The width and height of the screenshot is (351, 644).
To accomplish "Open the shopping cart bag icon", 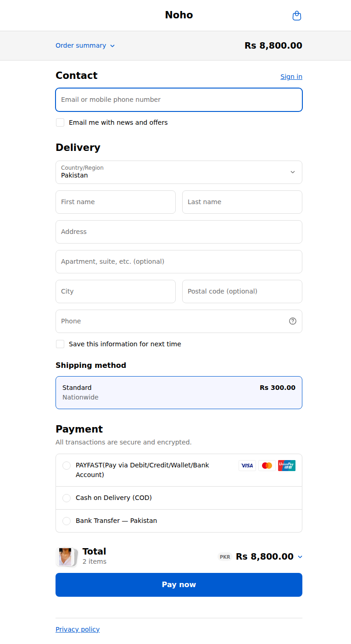I will coord(296,15).
